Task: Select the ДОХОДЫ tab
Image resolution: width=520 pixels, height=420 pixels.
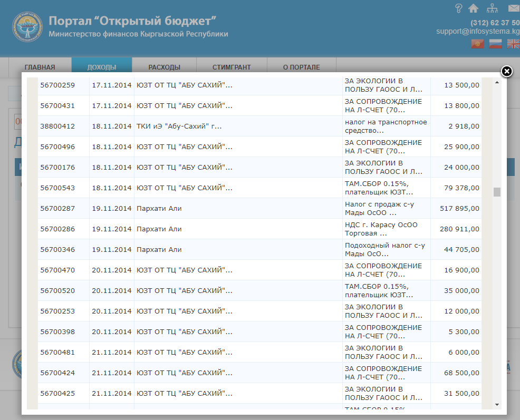Action: (102, 67)
